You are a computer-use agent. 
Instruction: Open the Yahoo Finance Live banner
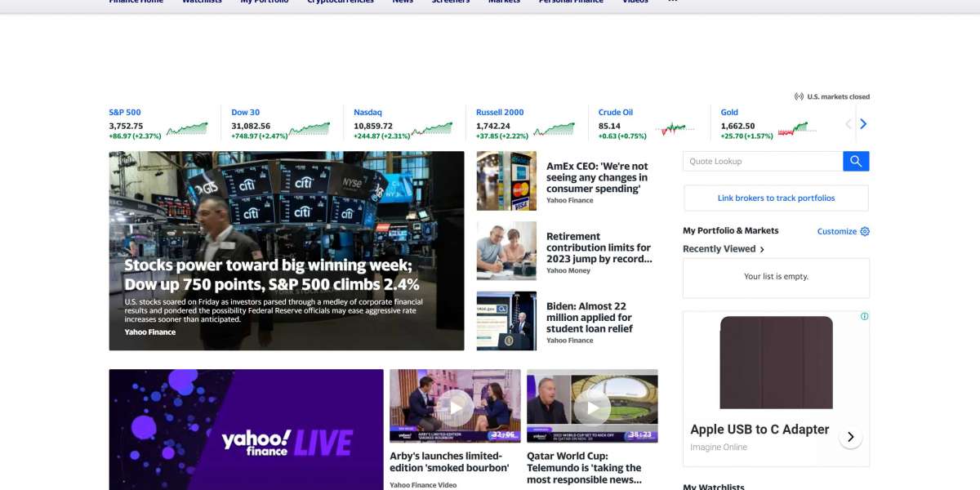[x=246, y=430]
